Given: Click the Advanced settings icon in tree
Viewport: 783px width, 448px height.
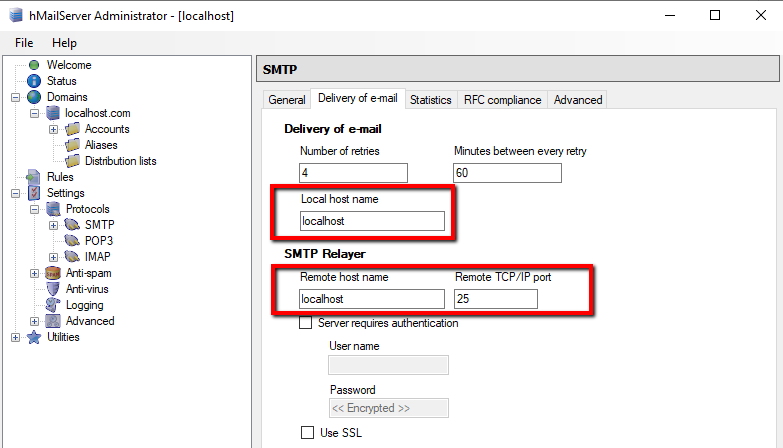Looking at the screenshot, I should point(53,321).
